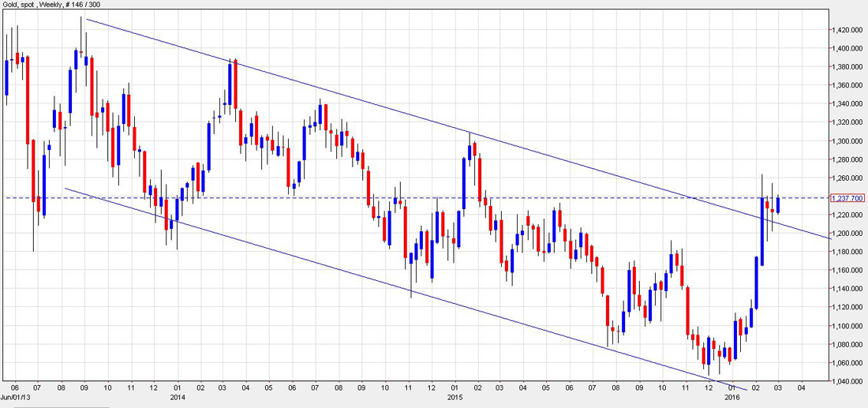
Task: Select the current price label 1,237.700
Action: click(x=848, y=197)
